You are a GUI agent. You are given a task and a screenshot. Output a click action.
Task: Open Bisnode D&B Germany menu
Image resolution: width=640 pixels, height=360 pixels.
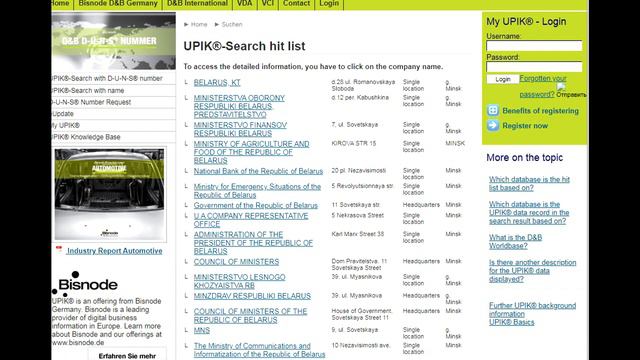pos(118,3)
